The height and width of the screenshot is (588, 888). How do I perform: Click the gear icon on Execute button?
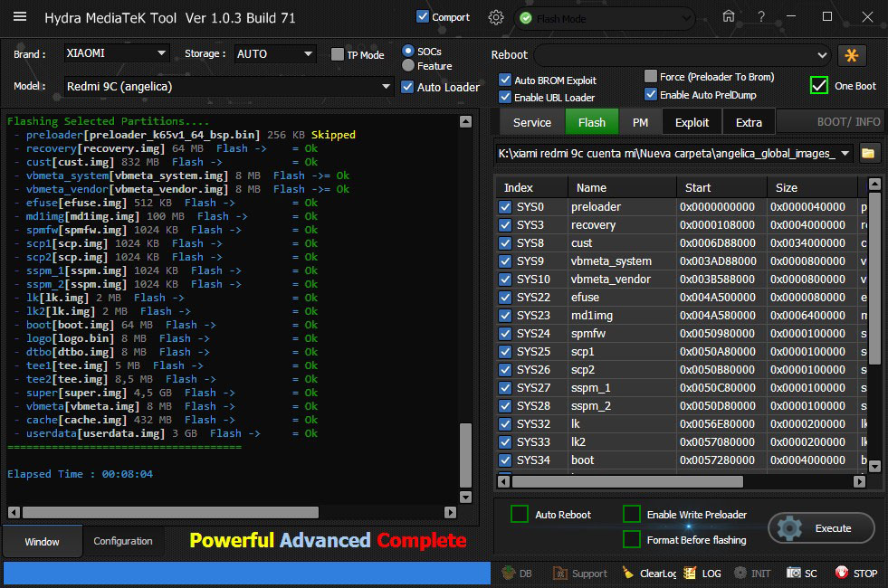789,528
